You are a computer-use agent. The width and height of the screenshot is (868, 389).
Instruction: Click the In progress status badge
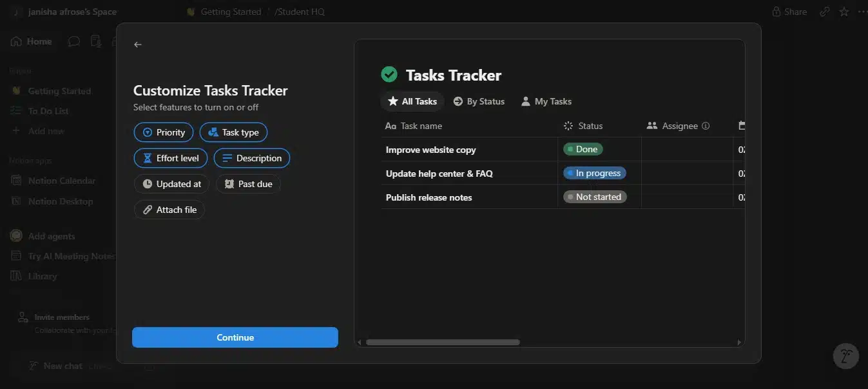click(594, 173)
